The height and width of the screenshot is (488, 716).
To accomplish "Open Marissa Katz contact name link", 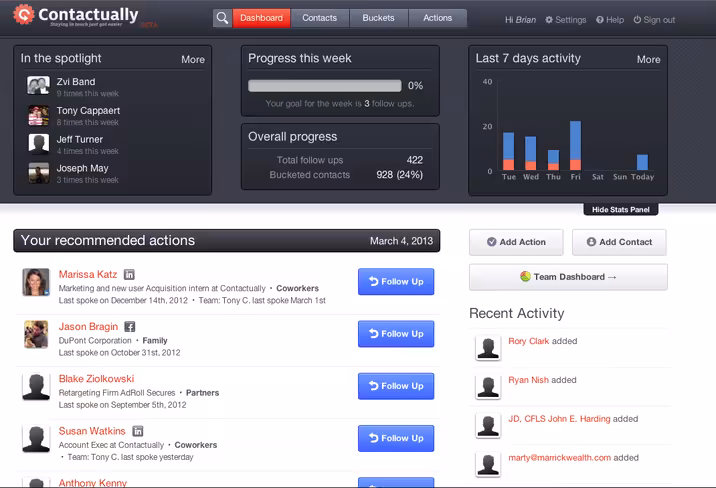I will click(x=88, y=274).
